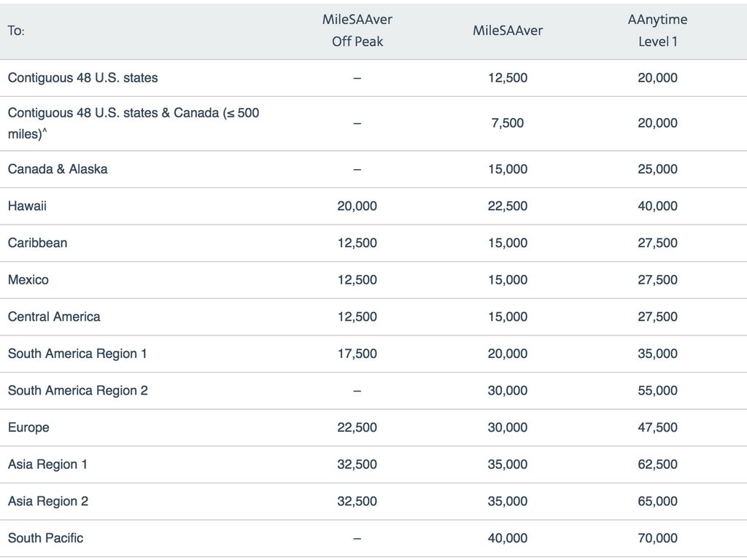Select the Asia Region 1 label

47,464
